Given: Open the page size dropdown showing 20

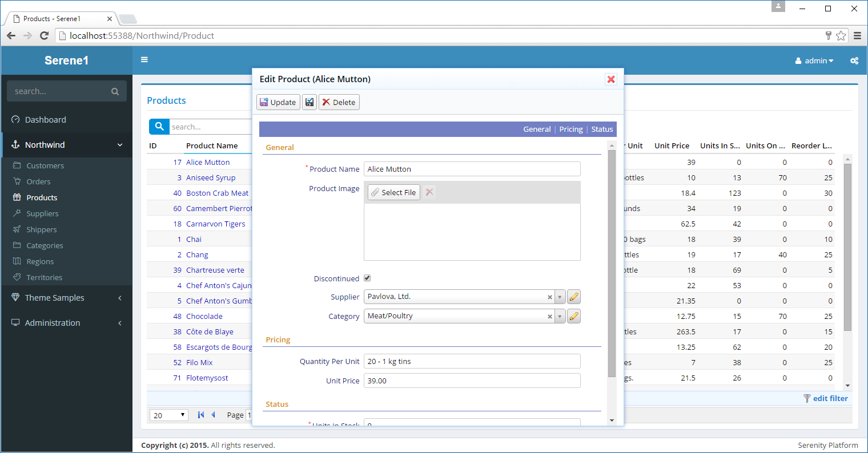Looking at the screenshot, I should [168, 415].
